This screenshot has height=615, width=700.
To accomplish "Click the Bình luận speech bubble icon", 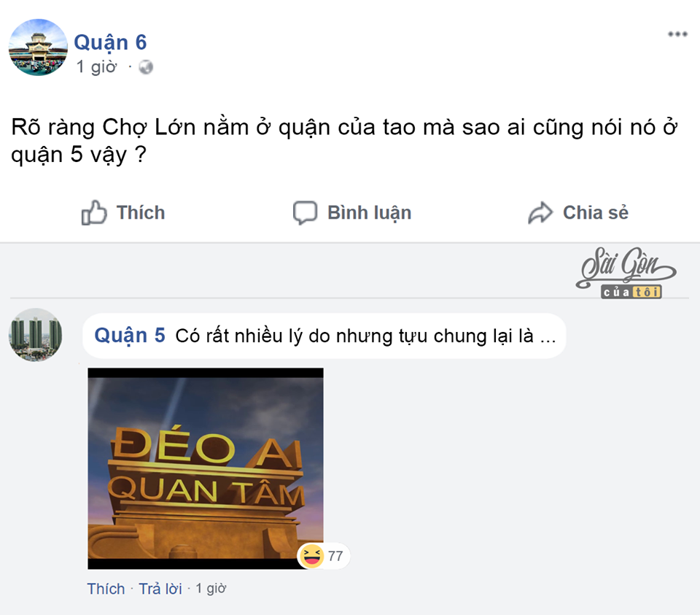I will [306, 212].
